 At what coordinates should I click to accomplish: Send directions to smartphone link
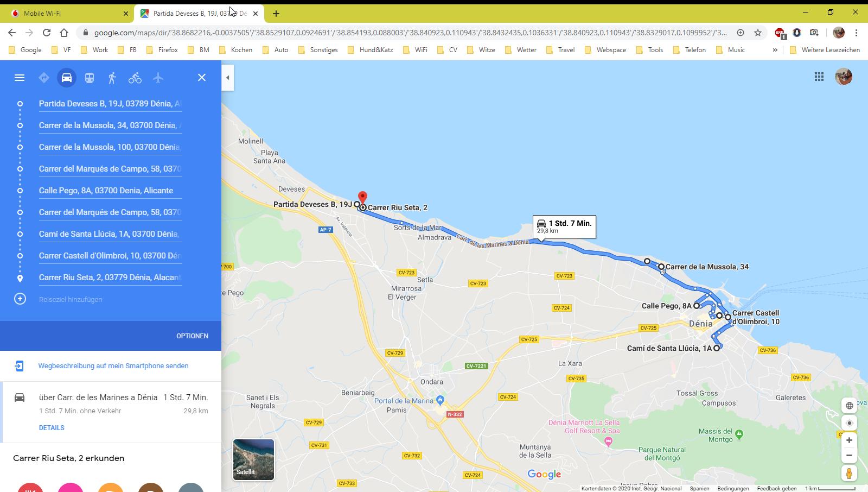[x=113, y=366]
